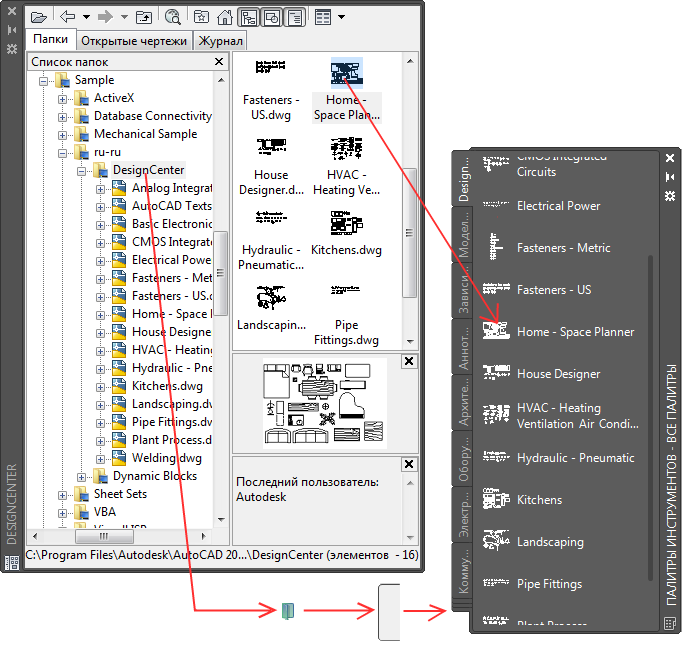The width and height of the screenshot is (682, 646).
Task: Select the Dynamic Blocks folder
Action: (x=154, y=476)
